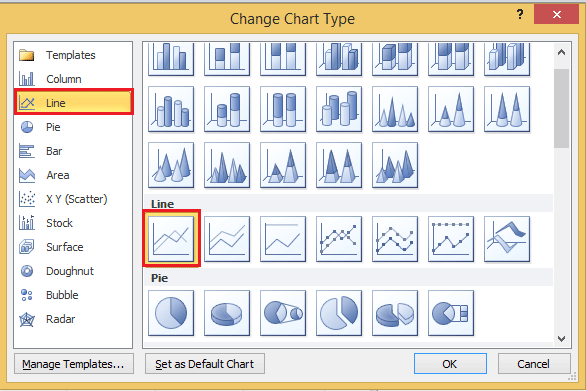Choose the Pie in 3-D chart icon
The width and height of the screenshot is (586, 391).
click(227, 313)
